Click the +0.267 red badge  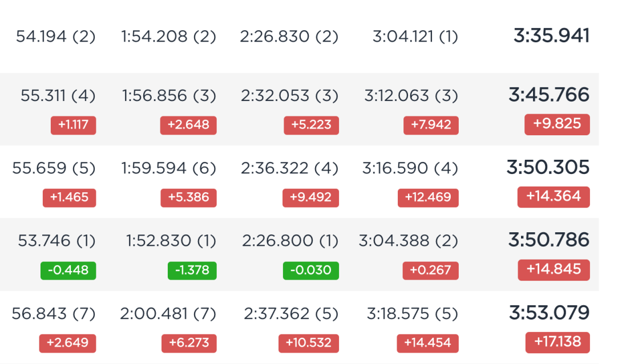click(430, 270)
